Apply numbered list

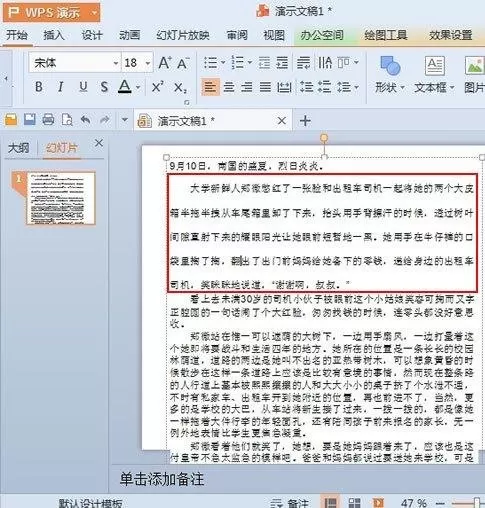point(238,63)
